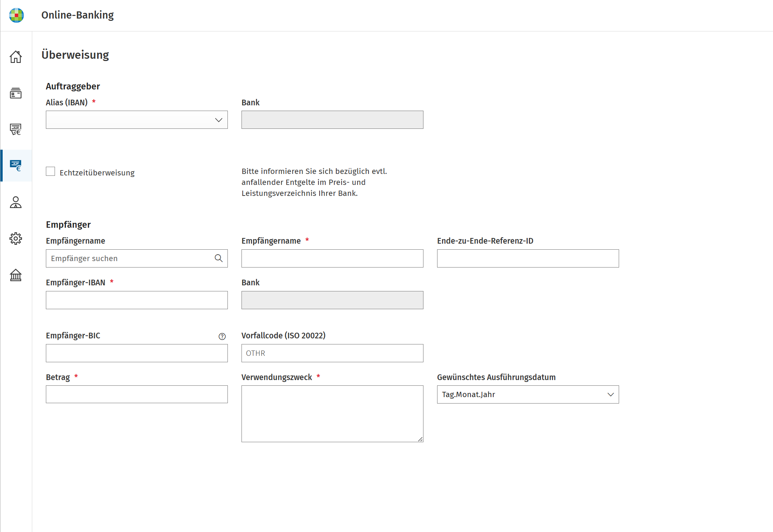Expand the Alias (IBAN) dropdown
Image resolution: width=773 pixels, height=532 pixels.
pyautogui.click(x=137, y=120)
